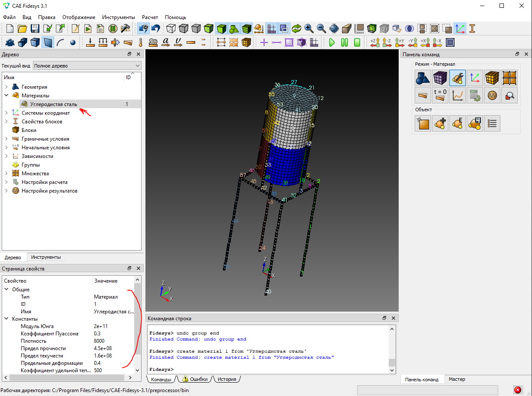Open the Расчет menu
The height and width of the screenshot is (396, 532).
(150, 17)
